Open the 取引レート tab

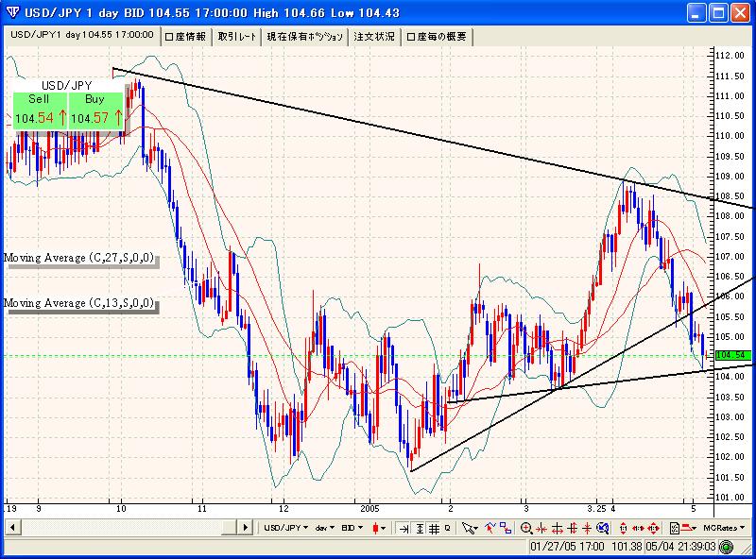tap(236, 36)
